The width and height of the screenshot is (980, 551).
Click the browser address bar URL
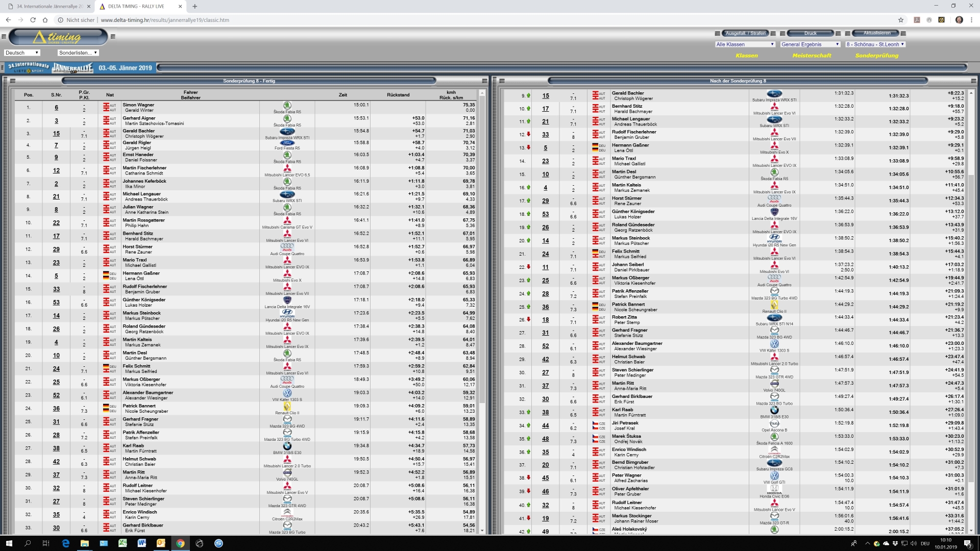165,20
